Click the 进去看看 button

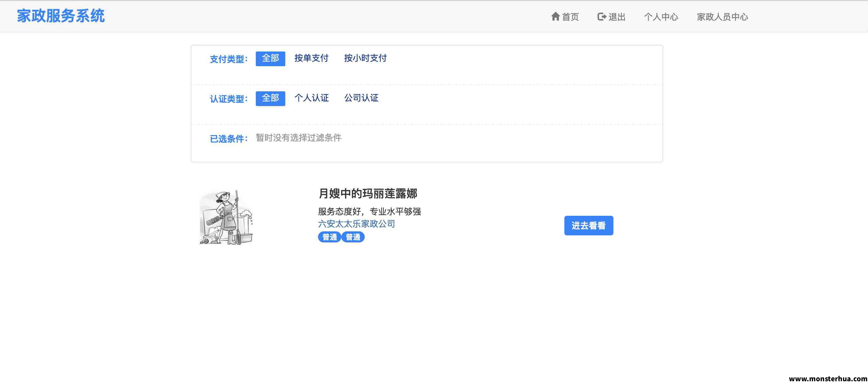coord(589,225)
